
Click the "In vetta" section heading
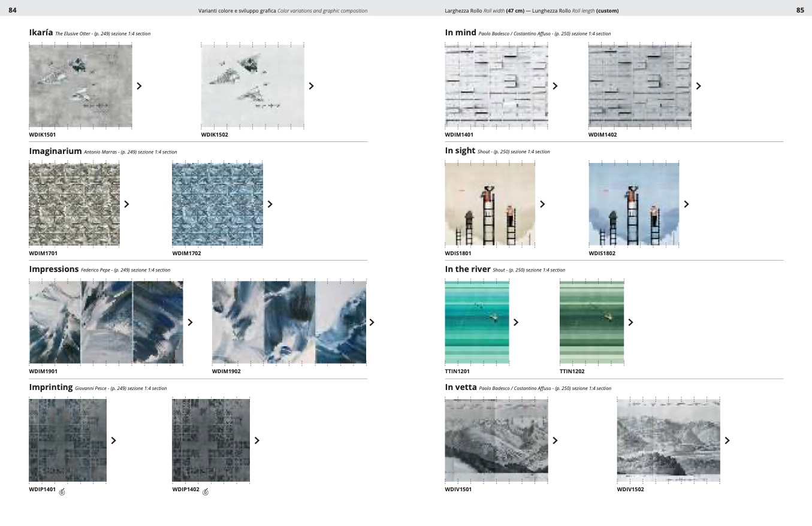point(461,388)
